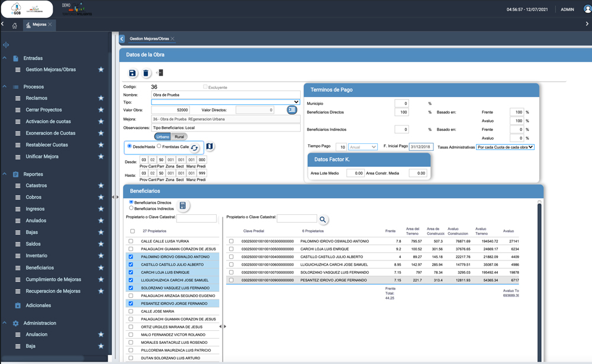Click the star next to Reclamos
This screenshot has height=364, width=592.
(x=101, y=98)
